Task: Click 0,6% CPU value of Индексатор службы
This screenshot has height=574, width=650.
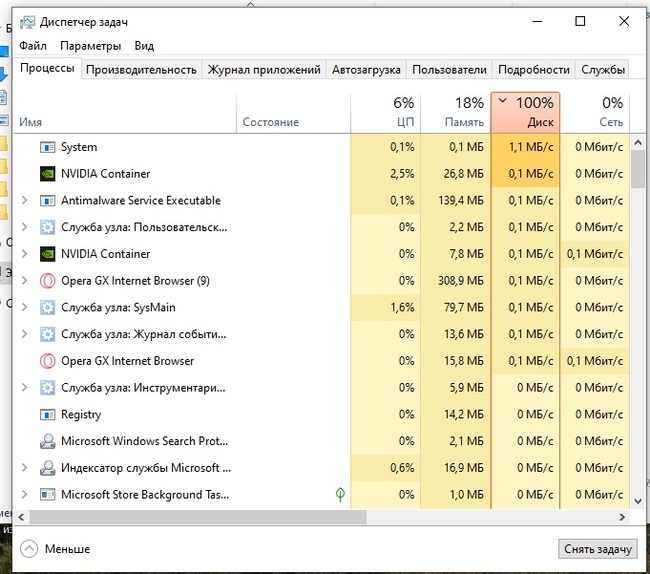Action: coord(402,468)
